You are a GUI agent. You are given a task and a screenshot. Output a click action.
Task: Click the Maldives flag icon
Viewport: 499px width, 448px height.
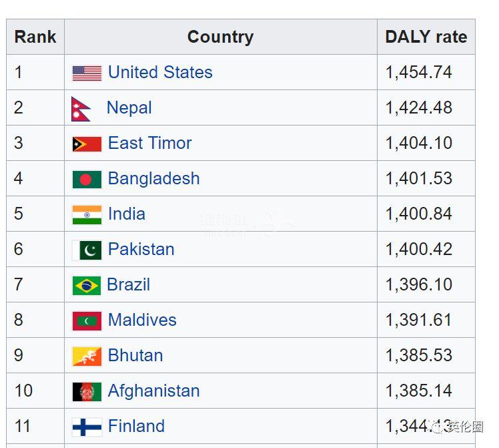point(87,321)
